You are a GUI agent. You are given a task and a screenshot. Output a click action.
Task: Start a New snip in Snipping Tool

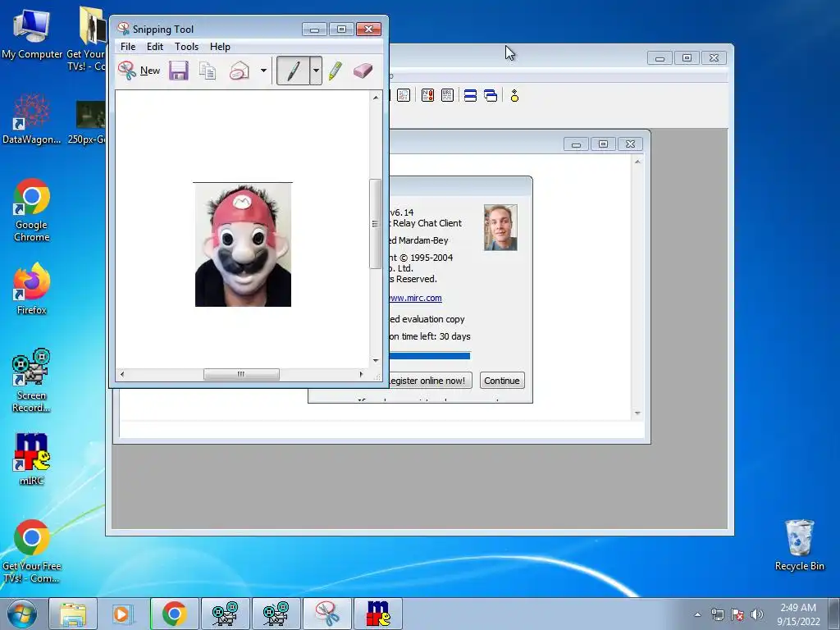coord(139,71)
